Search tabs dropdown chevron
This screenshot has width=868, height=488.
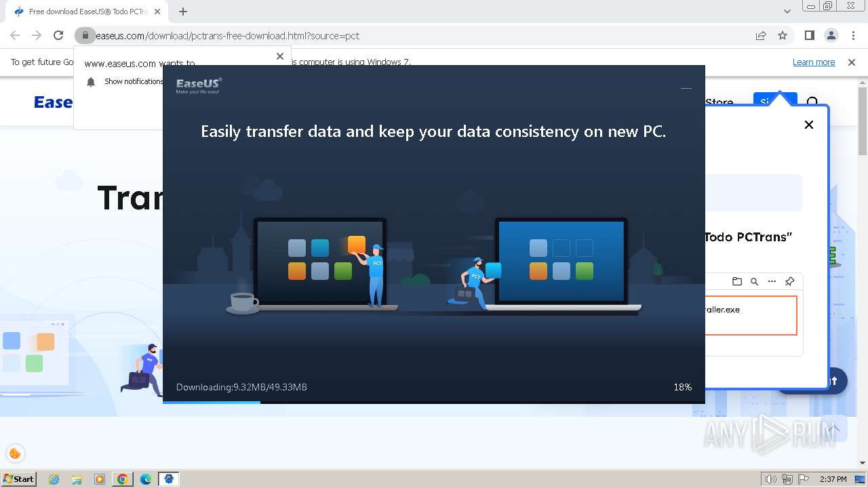tap(787, 12)
